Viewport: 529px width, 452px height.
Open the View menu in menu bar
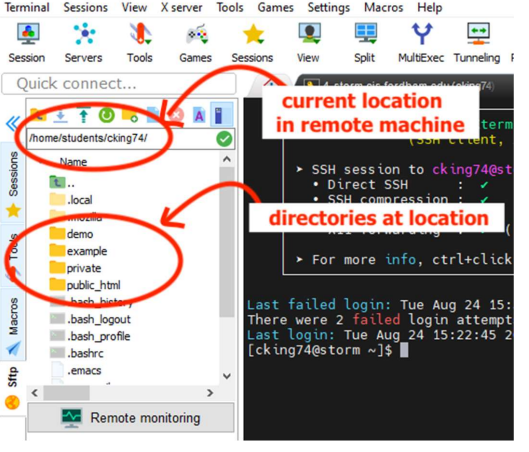134,7
